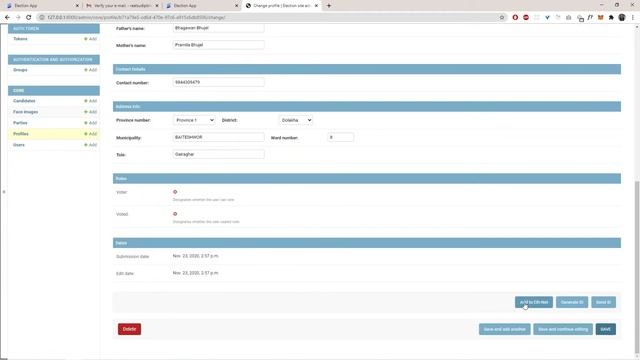
Task: Click the Mother's name input field
Action: click(x=218, y=45)
